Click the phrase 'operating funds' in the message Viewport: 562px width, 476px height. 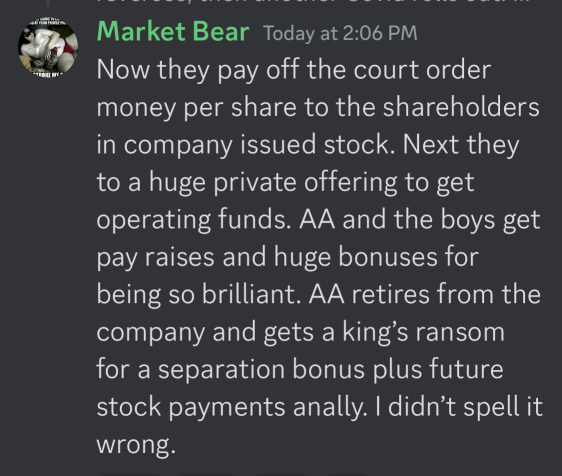click(192, 220)
